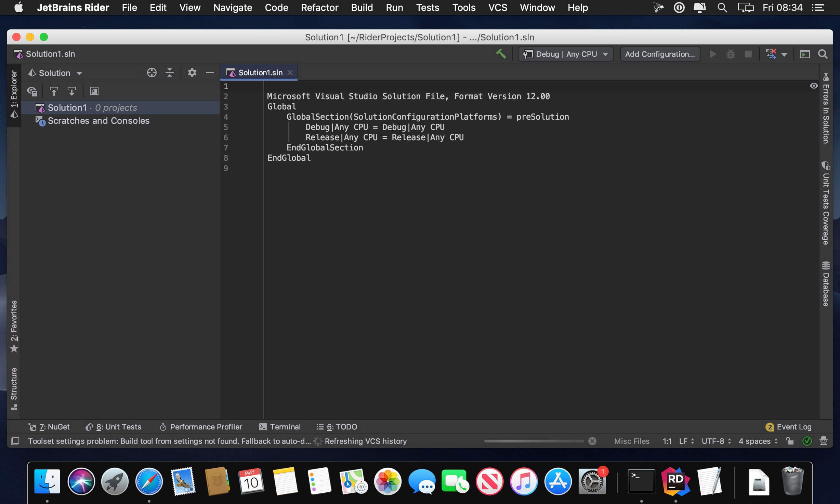Image resolution: width=840 pixels, height=504 pixels.
Task: Click the Add Configuration... button
Action: tap(660, 54)
